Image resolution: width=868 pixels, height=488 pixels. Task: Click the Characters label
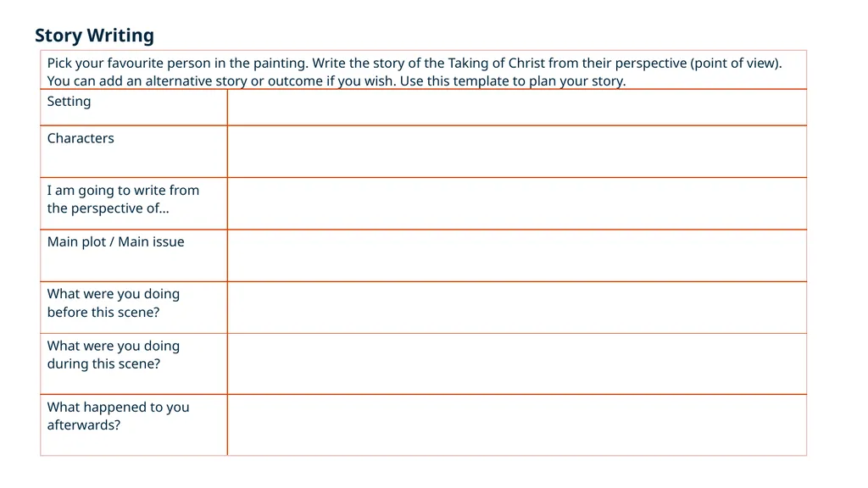coord(81,138)
